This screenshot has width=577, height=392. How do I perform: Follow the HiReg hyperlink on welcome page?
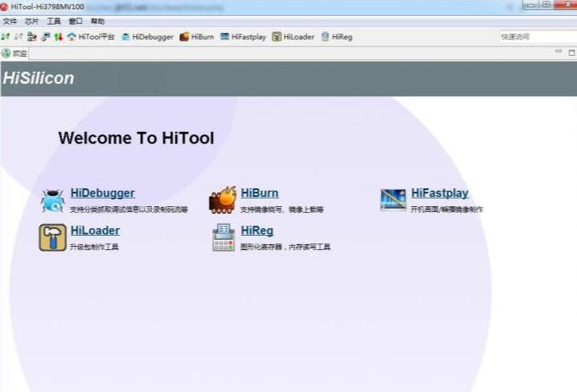[x=257, y=231]
